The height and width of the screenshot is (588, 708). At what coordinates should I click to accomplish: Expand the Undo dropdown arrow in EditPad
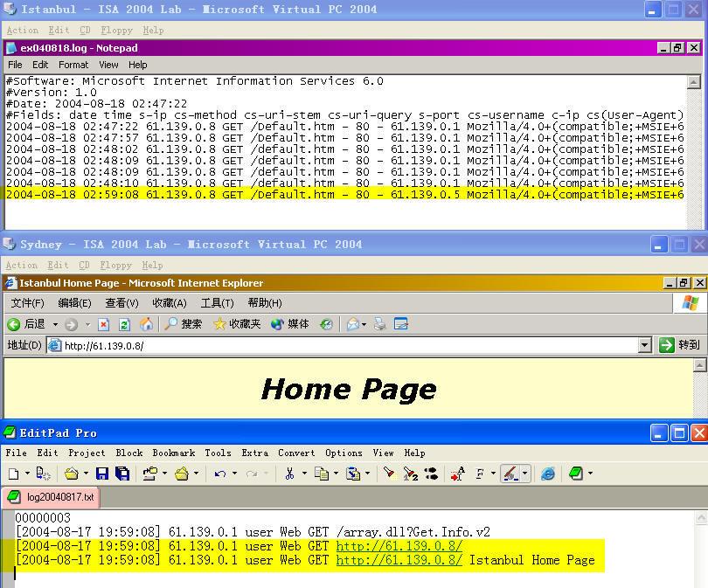coord(234,474)
